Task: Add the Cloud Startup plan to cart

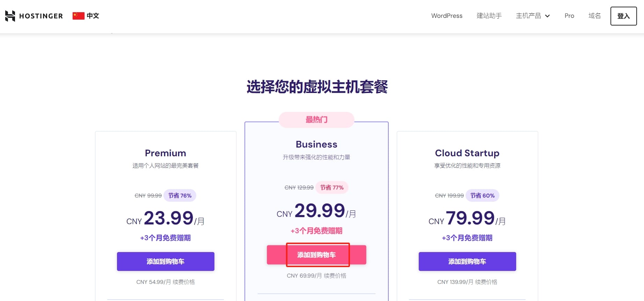Action: point(467,261)
